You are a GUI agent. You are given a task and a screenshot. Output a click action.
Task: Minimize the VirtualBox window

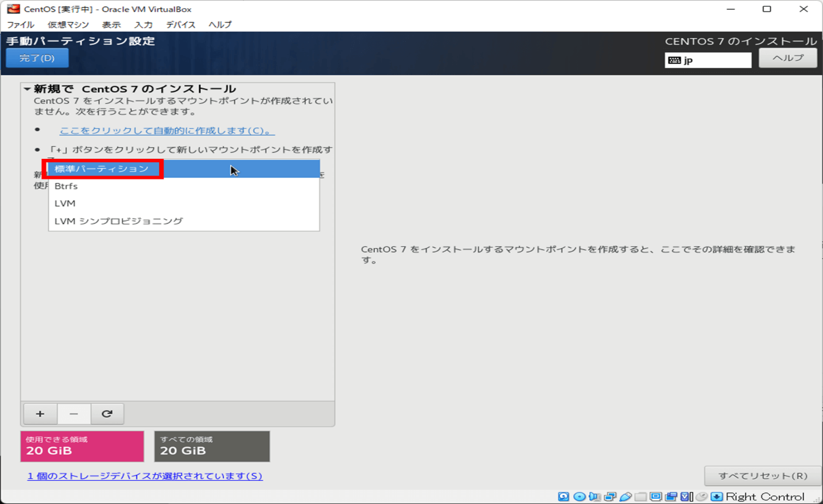coord(731,9)
